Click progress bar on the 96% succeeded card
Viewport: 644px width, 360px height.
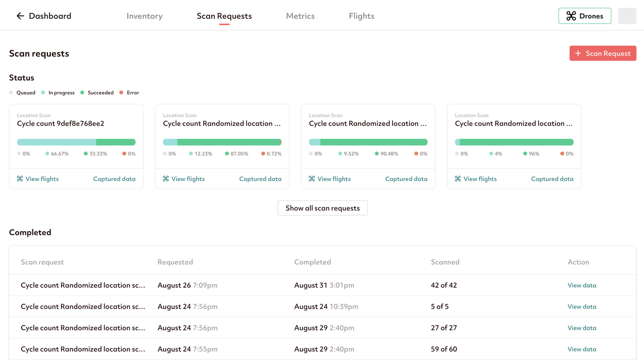pyautogui.click(x=514, y=142)
